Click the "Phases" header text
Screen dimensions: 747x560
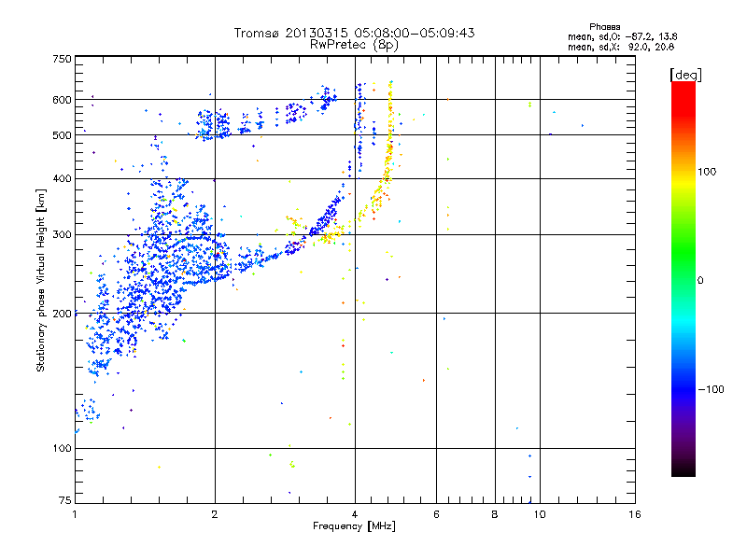604,27
